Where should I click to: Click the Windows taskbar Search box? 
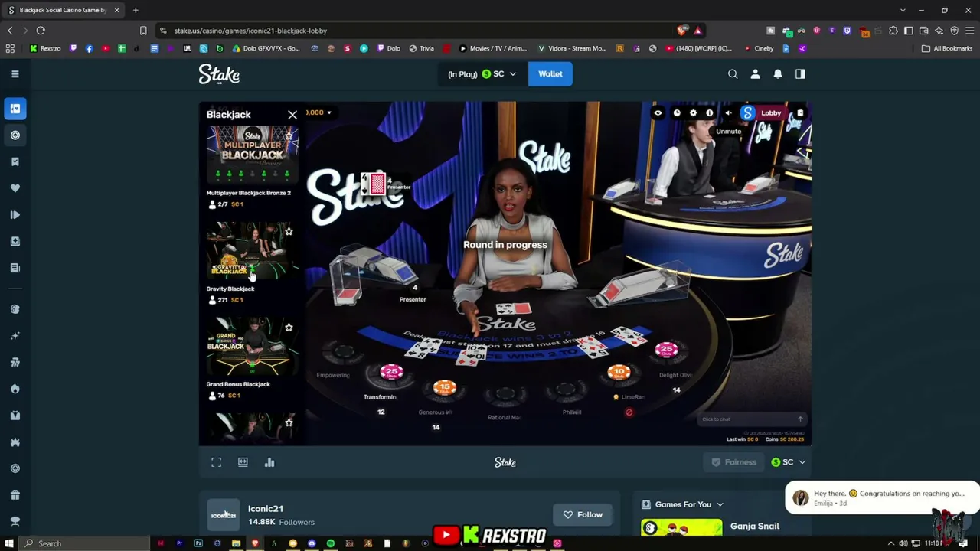[84, 543]
